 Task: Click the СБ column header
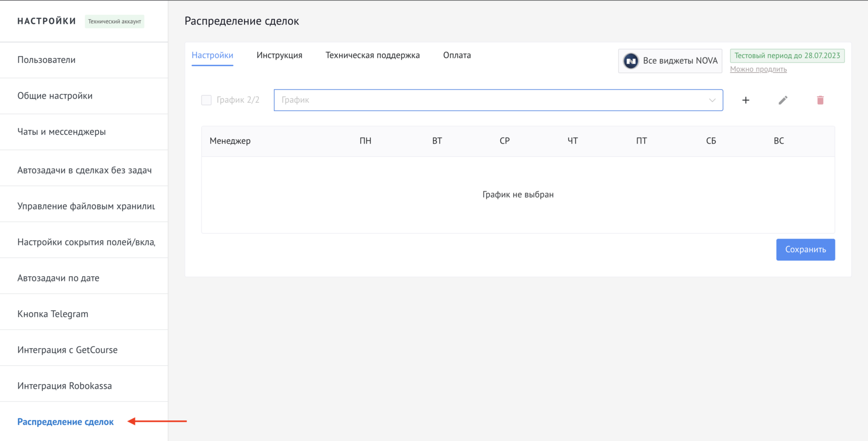pos(711,141)
